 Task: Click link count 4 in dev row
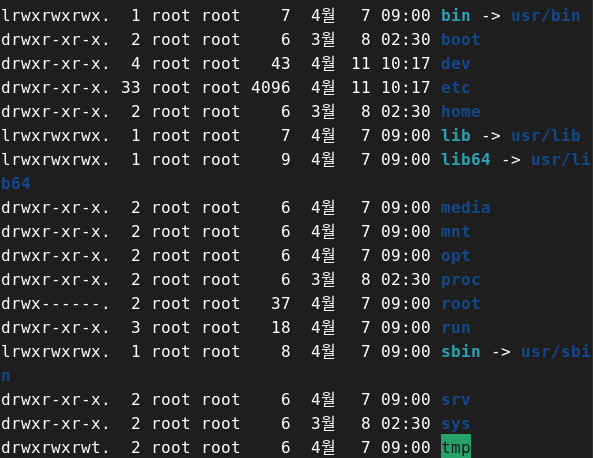[135, 64]
